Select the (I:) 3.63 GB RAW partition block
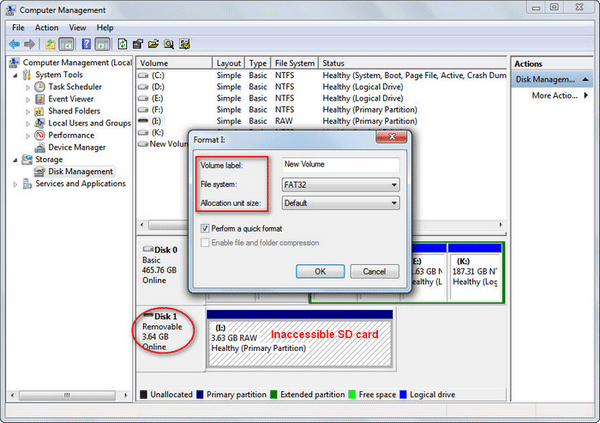The height and width of the screenshot is (423, 600). click(300, 339)
